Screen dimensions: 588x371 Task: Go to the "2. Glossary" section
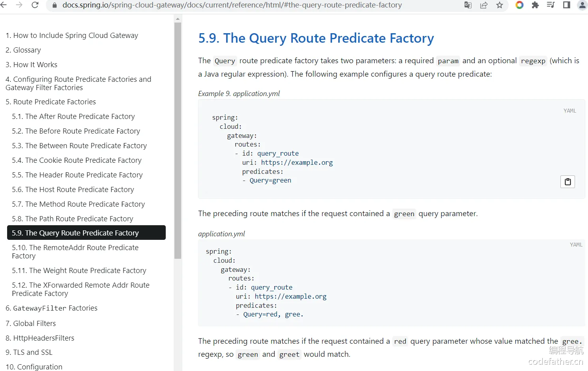23,50
